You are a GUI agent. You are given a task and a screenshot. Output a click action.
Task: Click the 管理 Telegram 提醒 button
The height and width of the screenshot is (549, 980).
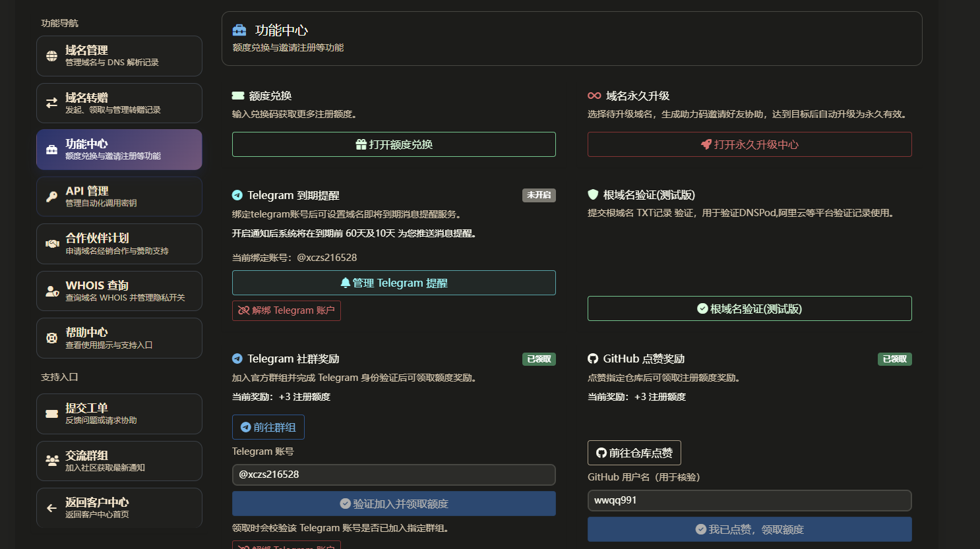pyautogui.click(x=394, y=283)
